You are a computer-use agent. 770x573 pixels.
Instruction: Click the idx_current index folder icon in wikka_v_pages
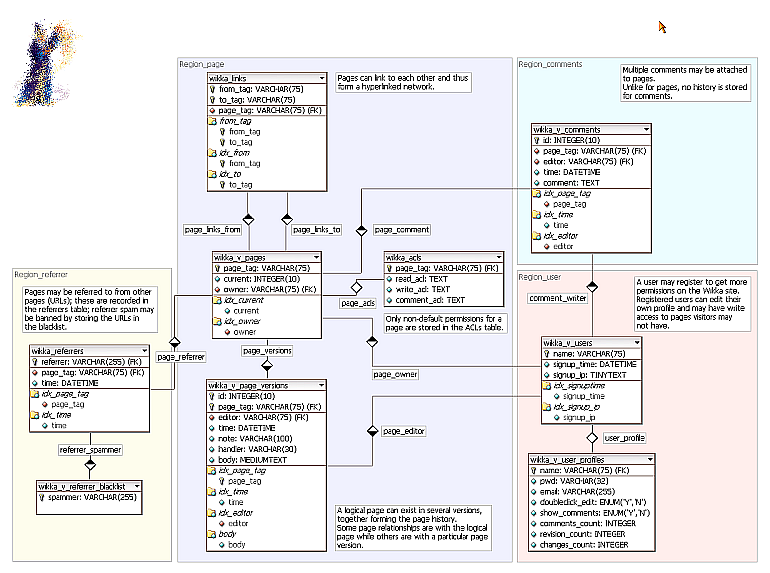click(x=218, y=300)
